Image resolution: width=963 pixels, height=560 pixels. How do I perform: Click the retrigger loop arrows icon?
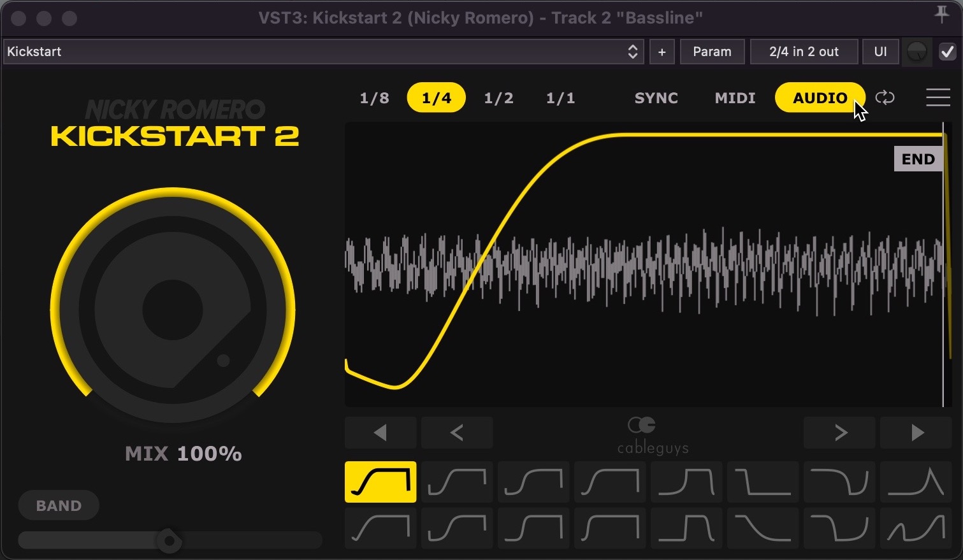click(x=885, y=97)
